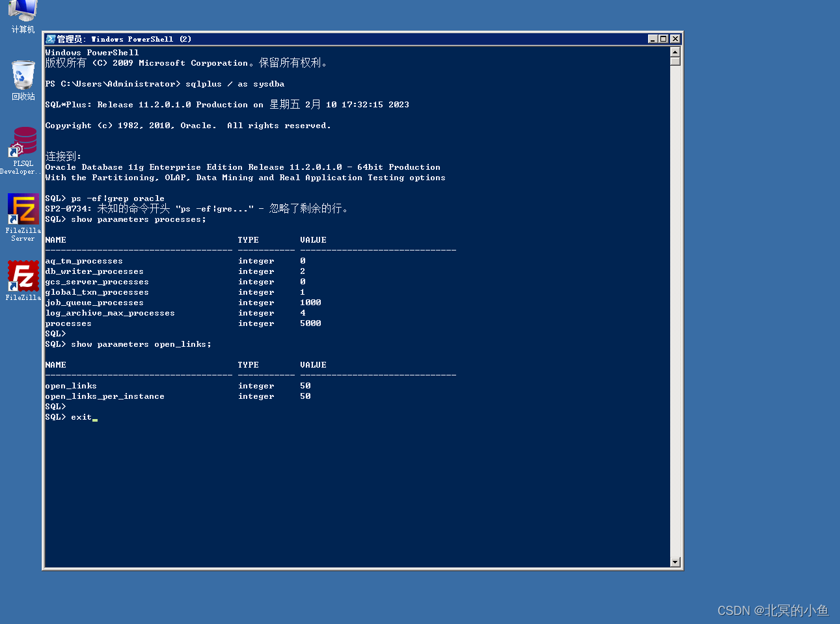Click the db_writer_processes parameter name
Screen dimensions: 840x624
click(x=94, y=271)
